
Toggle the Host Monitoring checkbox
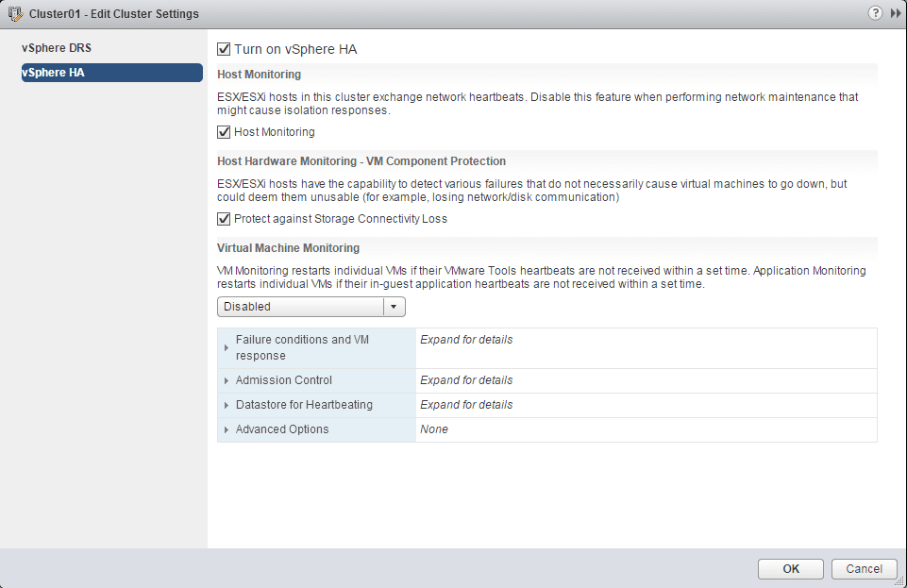pos(224,132)
